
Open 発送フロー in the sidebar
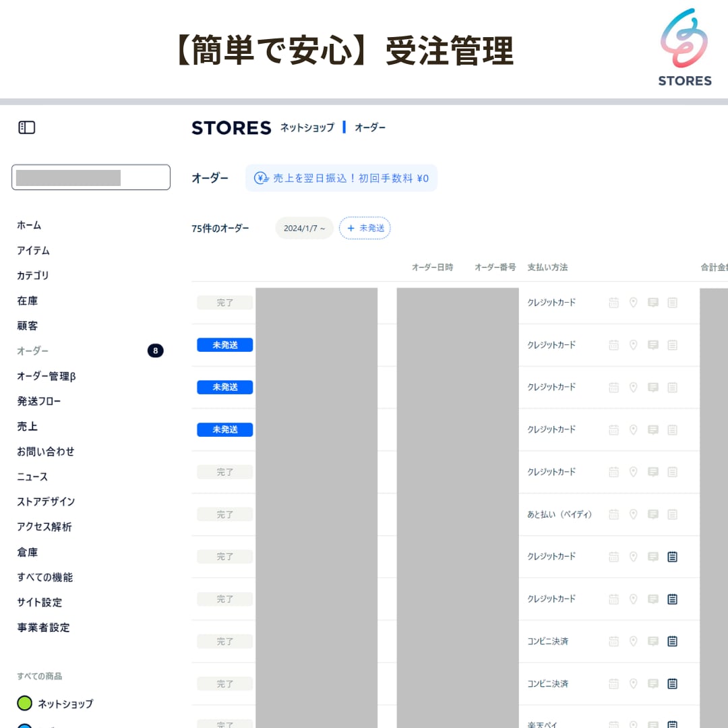[38, 401]
